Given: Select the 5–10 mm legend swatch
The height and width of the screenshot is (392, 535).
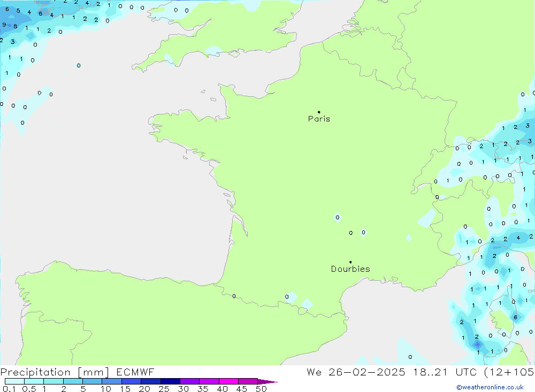Looking at the screenshot, I should pos(93,381).
